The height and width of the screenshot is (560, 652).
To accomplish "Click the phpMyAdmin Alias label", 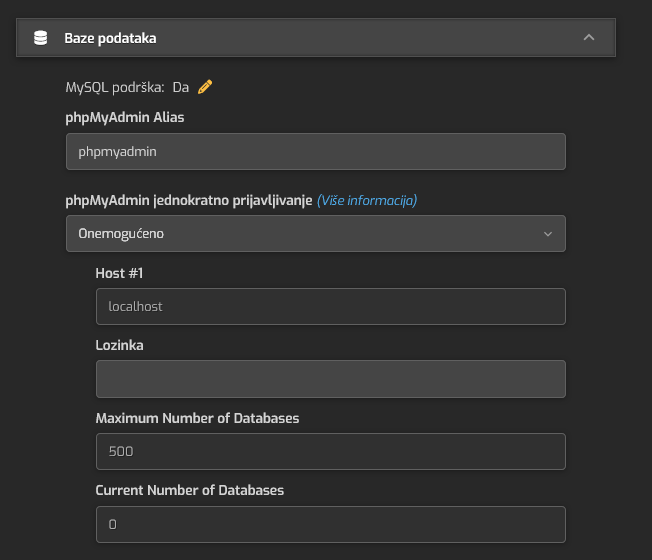I will tap(125, 118).
